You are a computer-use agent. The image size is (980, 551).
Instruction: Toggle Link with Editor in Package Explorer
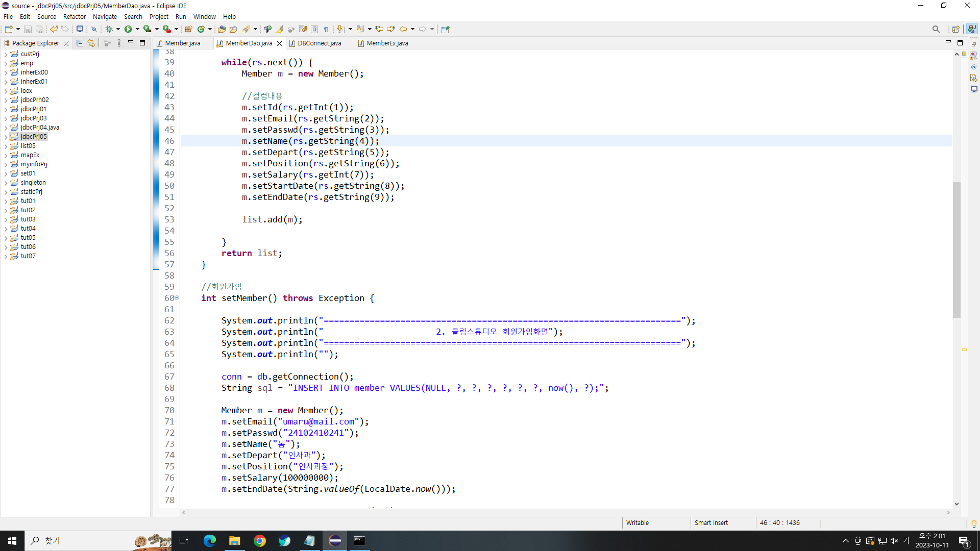[91, 43]
